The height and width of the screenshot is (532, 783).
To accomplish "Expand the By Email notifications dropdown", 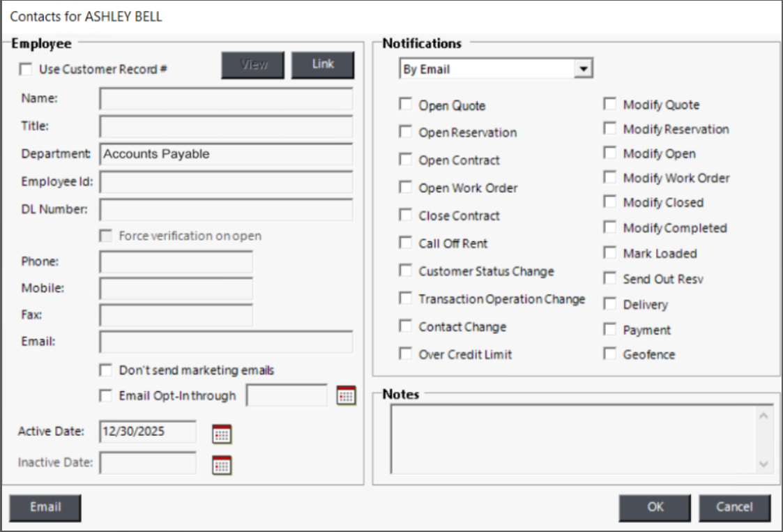I will [585, 70].
